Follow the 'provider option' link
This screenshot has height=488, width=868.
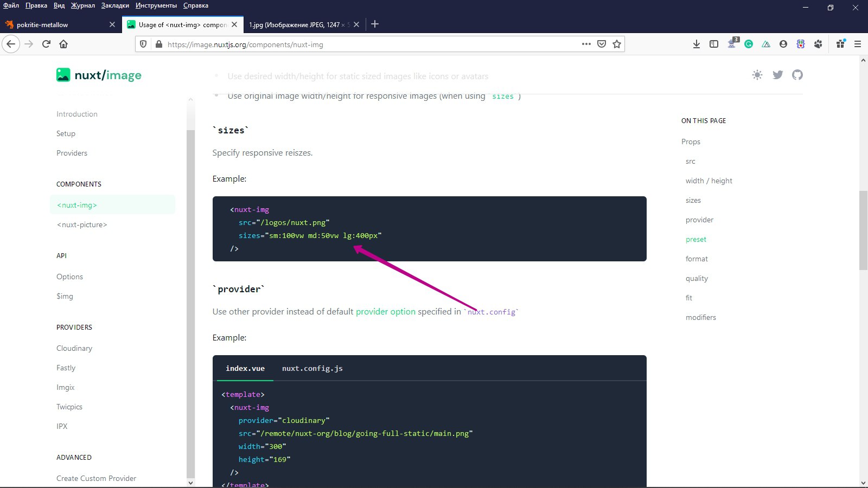point(386,311)
